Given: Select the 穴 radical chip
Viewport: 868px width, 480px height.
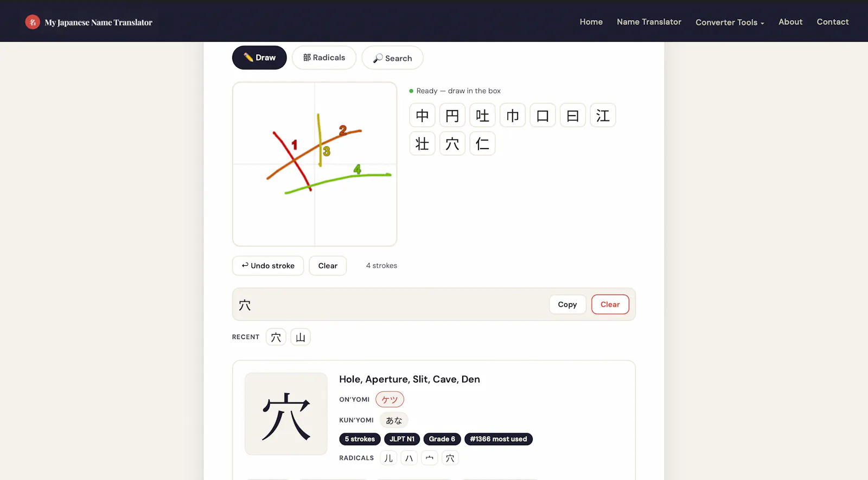Looking at the screenshot, I should 450,458.
